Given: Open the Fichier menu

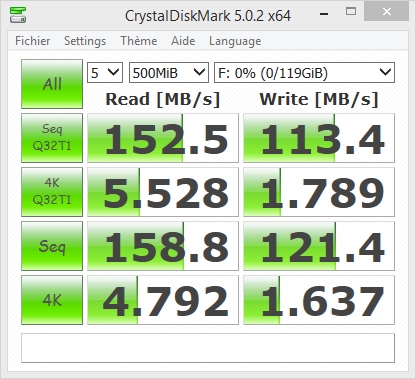Looking at the screenshot, I should [x=33, y=41].
